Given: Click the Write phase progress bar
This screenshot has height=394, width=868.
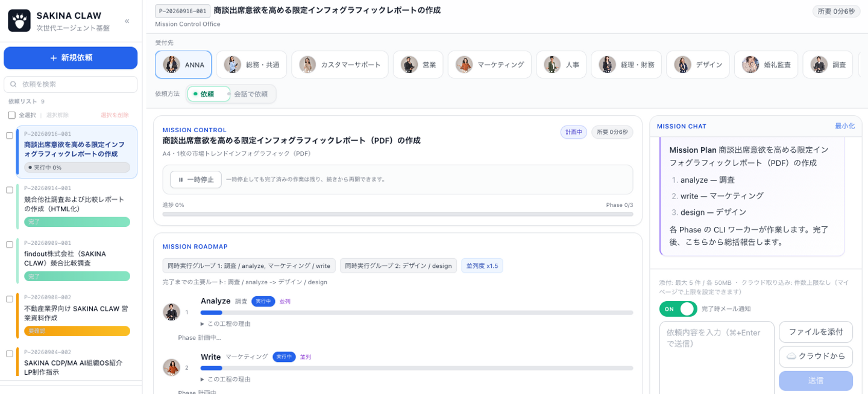Looking at the screenshot, I should pos(417,368).
